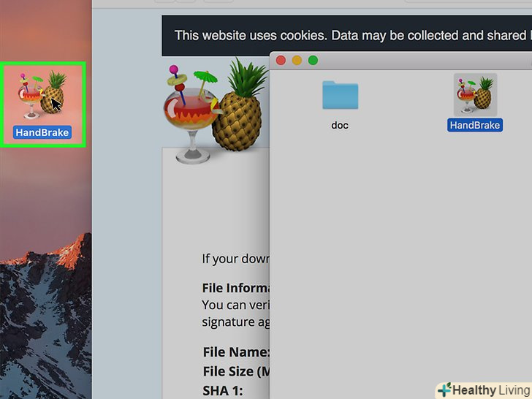Click the highlighted HandBrake label in the Finder window
532x399 pixels.
[x=475, y=125]
